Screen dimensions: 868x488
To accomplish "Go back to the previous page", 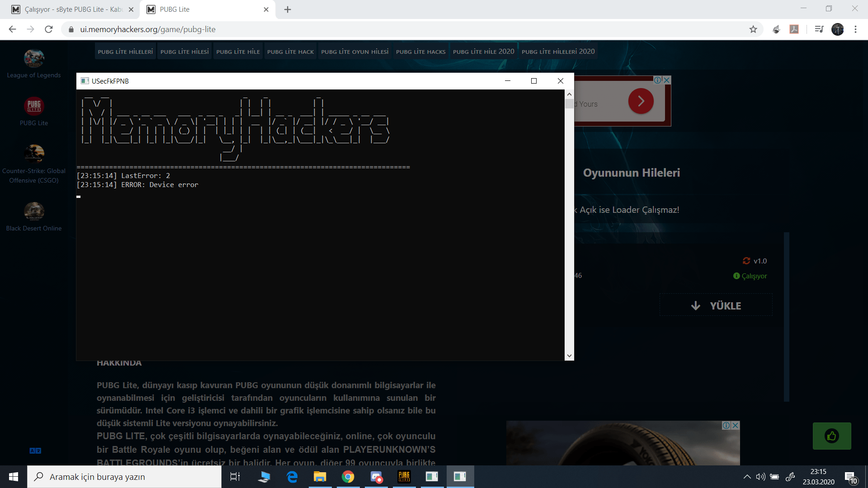I will click(13, 29).
